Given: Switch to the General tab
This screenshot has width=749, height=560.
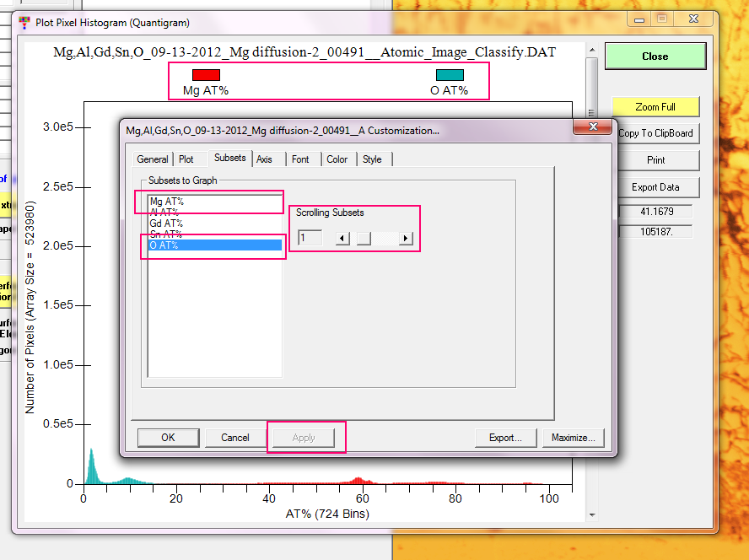Looking at the screenshot, I should pos(153,159).
